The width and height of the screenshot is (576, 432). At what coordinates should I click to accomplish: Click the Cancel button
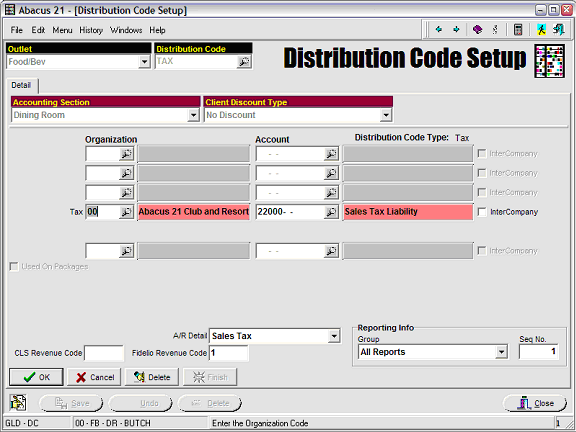[94, 377]
